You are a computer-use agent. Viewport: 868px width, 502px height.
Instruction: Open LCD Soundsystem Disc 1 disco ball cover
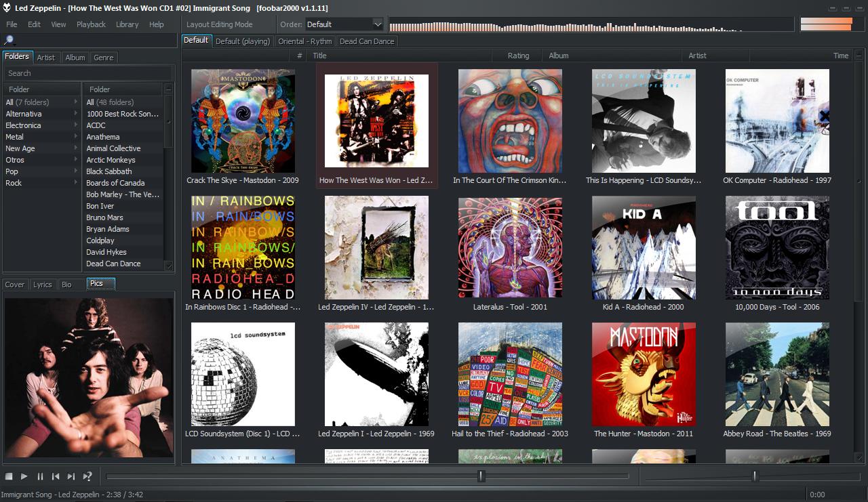pyautogui.click(x=243, y=374)
